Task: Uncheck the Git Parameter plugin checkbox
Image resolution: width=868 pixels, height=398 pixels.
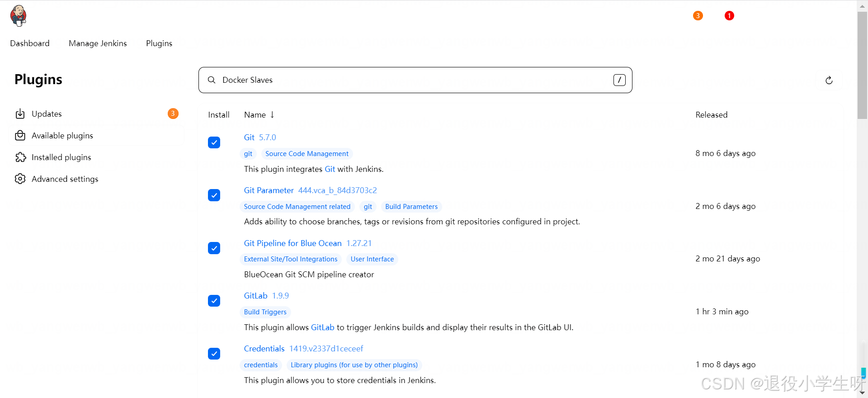Action: 214,195
